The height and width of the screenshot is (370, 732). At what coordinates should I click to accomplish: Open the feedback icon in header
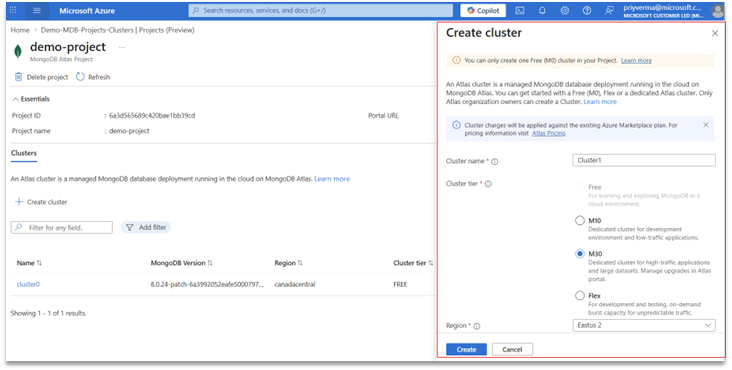tap(609, 10)
